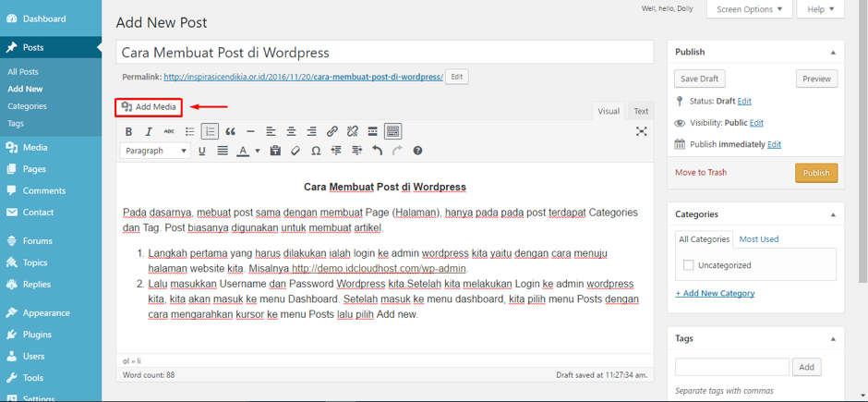Align text left

[x=271, y=132]
